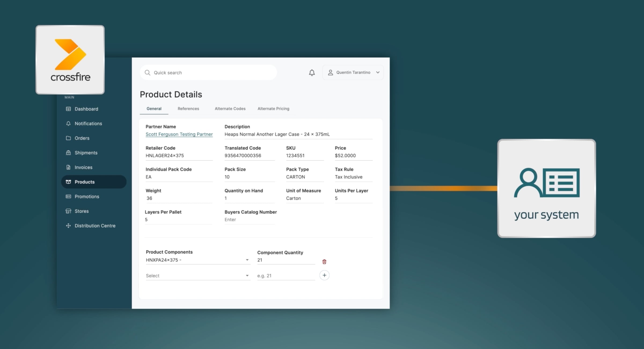The image size is (644, 349).
Task: Click the notification bell icon
Action: [x=312, y=73]
